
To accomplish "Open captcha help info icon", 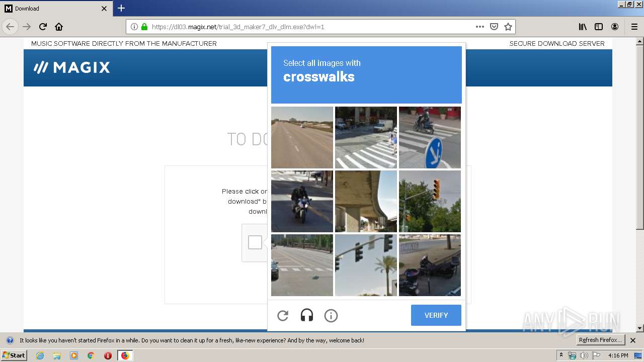I will pyautogui.click(x=331, y=316).
